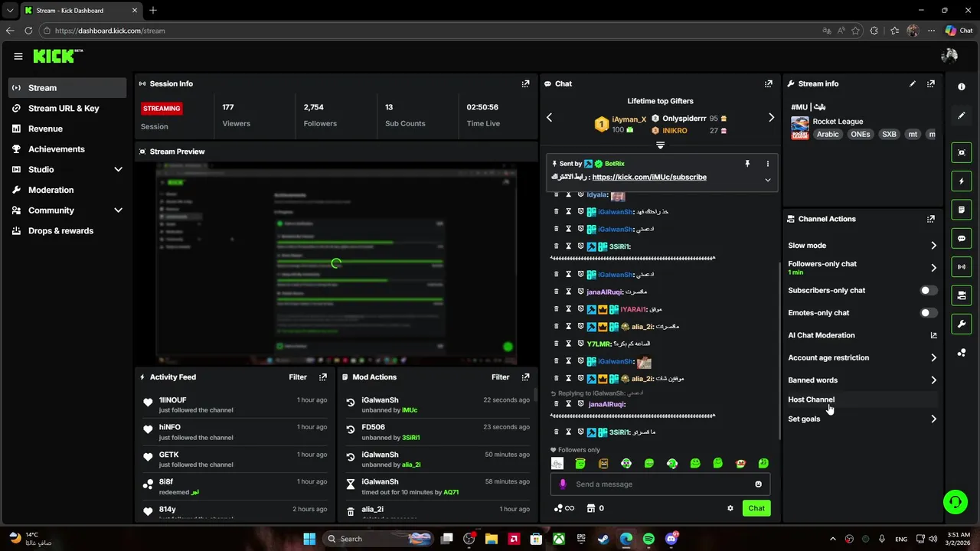Open AI Chat Moderation external link
This screenshot has height=551, width=980.
tap(933, 335)
